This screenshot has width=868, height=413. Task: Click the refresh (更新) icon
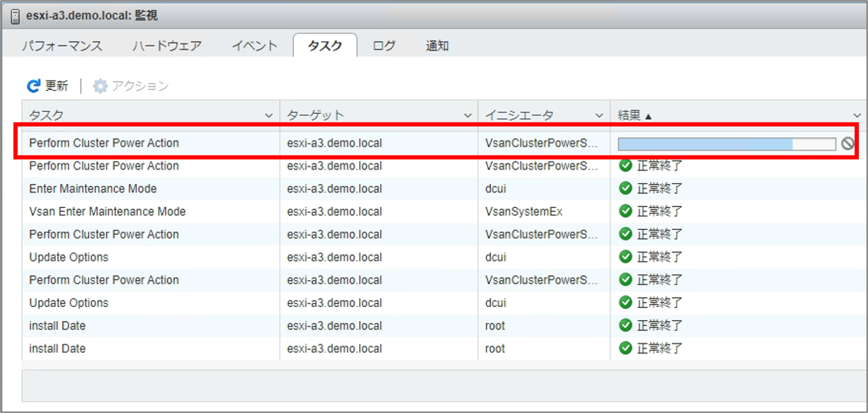tap(34, 86)
